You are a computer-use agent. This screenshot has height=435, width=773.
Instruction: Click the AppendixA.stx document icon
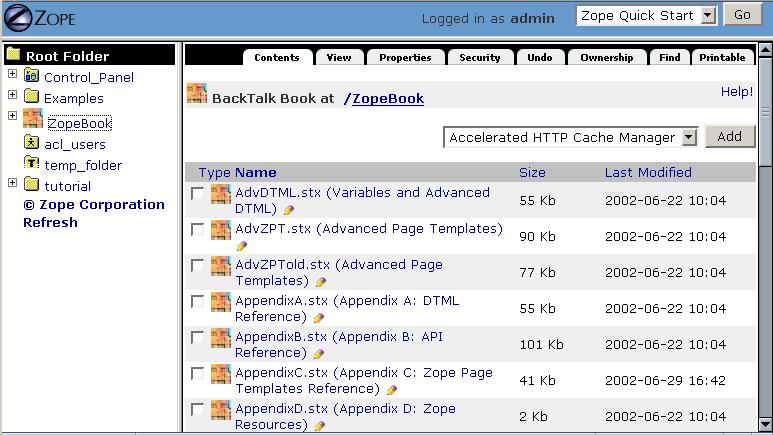pyautogui.click(x=220, y=302)
